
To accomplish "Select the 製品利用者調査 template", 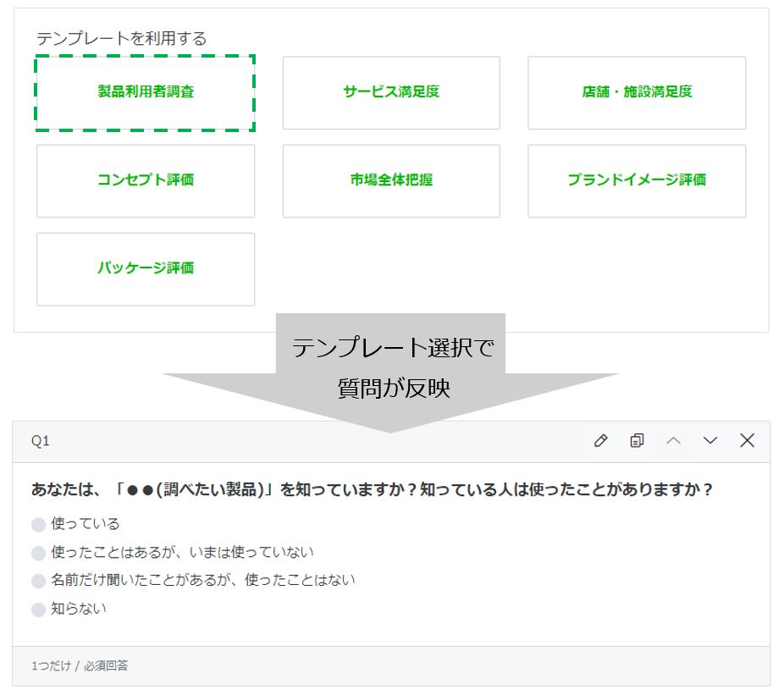I will [146, 92].
